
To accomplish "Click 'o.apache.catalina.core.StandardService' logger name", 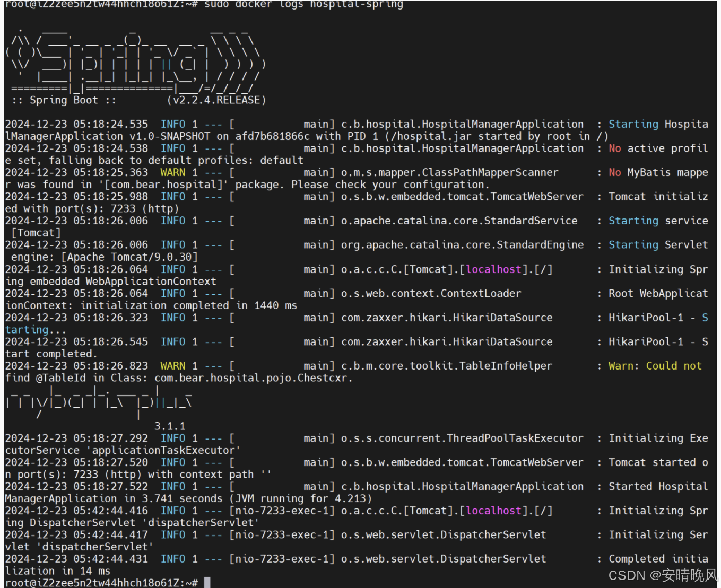I will pos(459,221).
